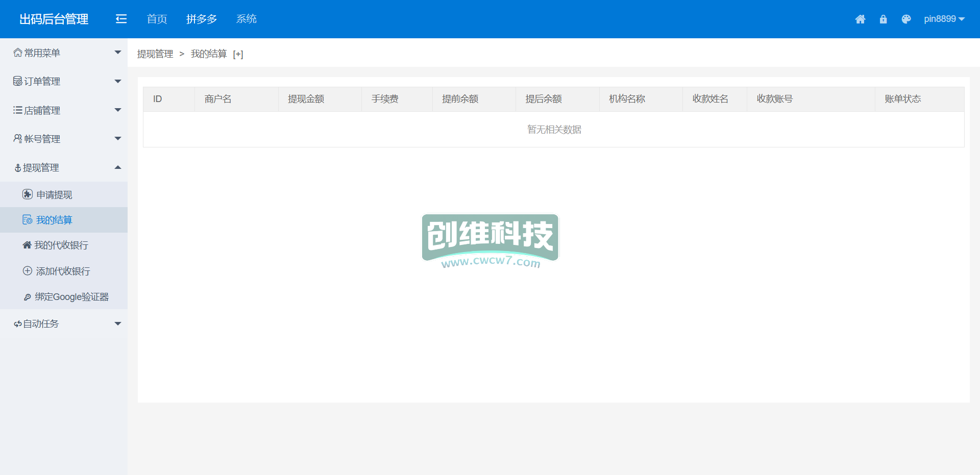Viewport: 980px width, 475px height.
Task: Toggle sidebar collapse hamburger icon
Action: pyautogui.click(x=121, y=19)
